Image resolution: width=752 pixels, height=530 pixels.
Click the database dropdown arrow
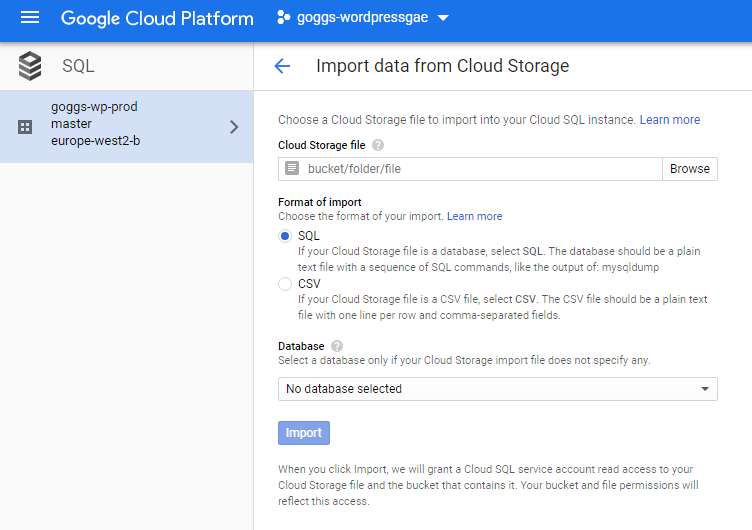pyautogui.click(x=705, y=389)
